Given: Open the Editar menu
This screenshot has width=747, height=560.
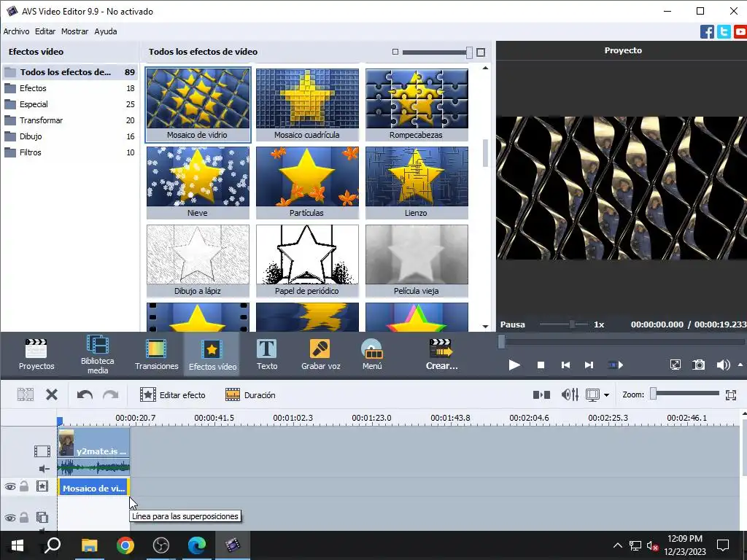Looking at the screenshot, I should pyautogui.click(x=45, y=31).
